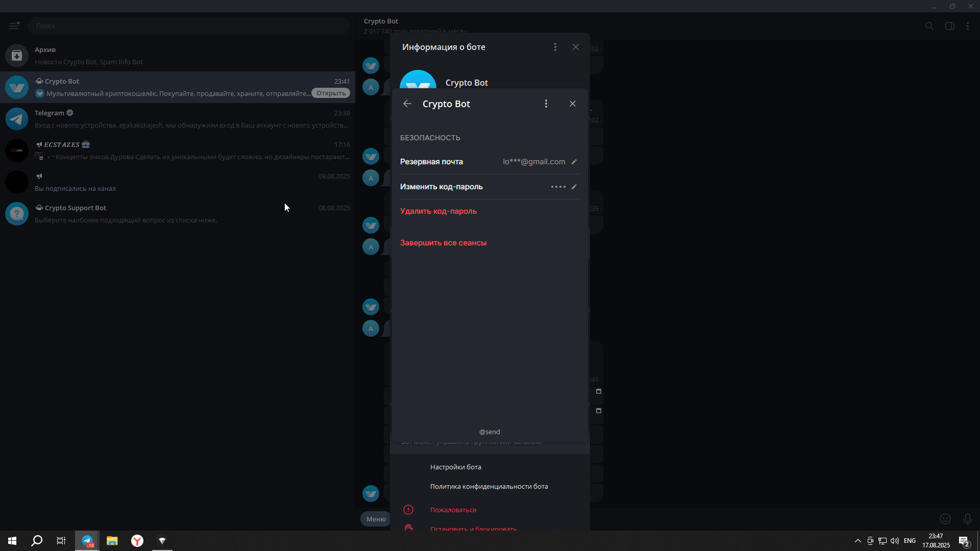Viewport: 980px width, 551px height.
Task: Edit passcode using pencil icon
Action: (574, 187)
